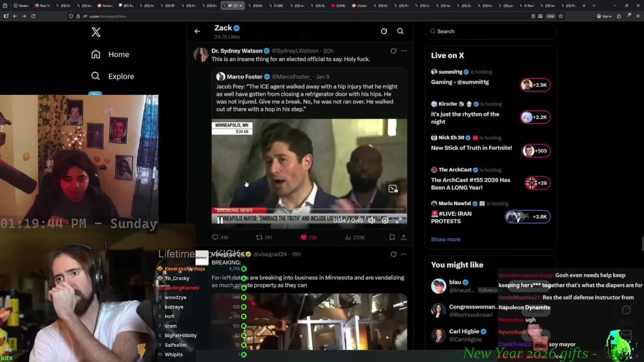Click Show more under Live on X
The width and height of the screenshot is (644, 362).
coord(446,239)
